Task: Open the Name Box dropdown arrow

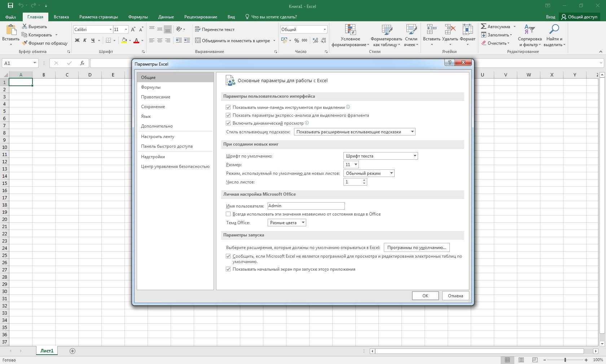Action: coord(35,63)
